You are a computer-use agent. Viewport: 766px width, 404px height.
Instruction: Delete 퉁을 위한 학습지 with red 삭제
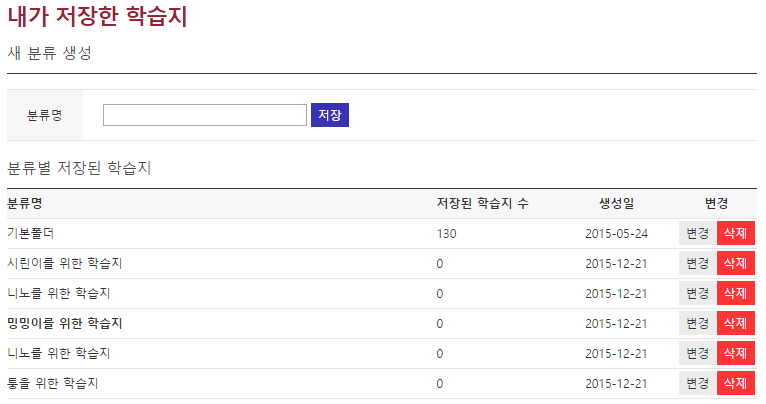pos(735,383)
